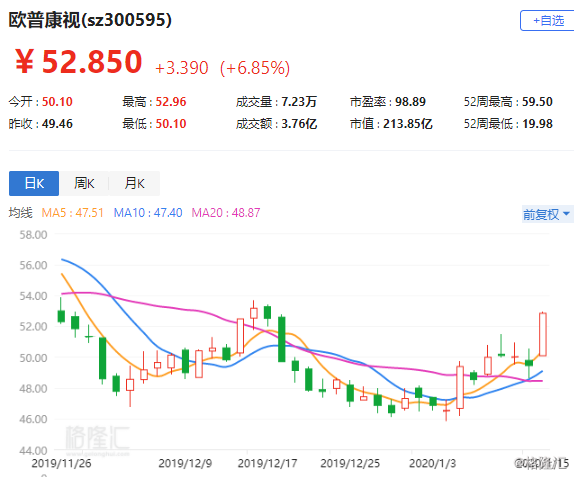Click the 56.00 price axis label
This screenshot has width=574, height=477.
33,265
